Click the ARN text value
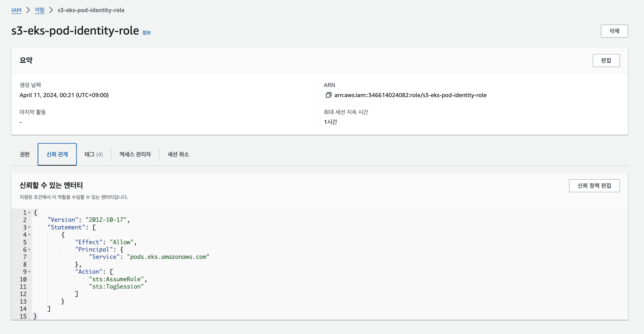Viewport: 644px width, 334px height. [410, 95]
